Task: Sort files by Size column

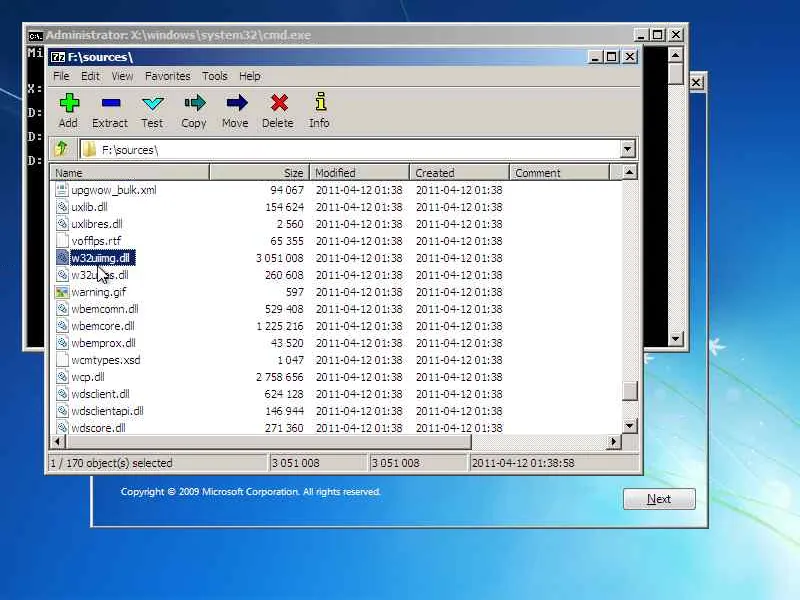Action: [x=259, y=173]
